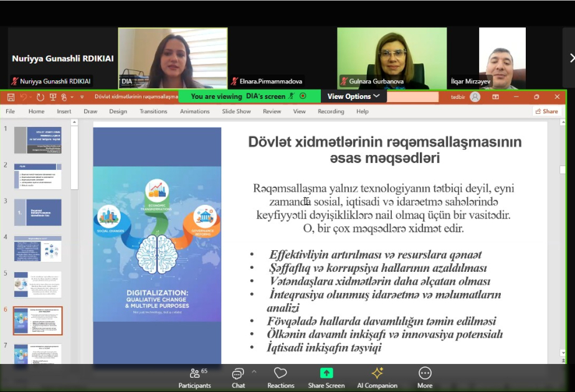Open the AI Companion
575x392 pixels.
click(378, 378)
